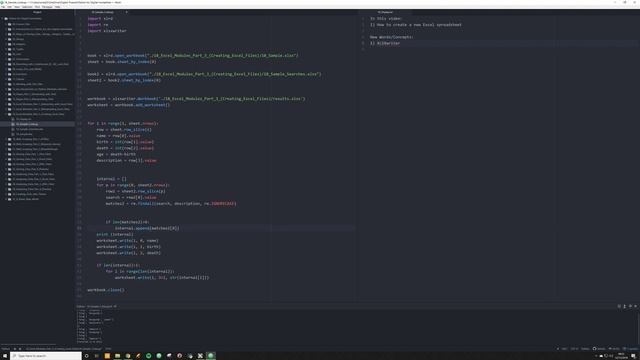
Task: Select the Project panel header tab
Action: 37,12
